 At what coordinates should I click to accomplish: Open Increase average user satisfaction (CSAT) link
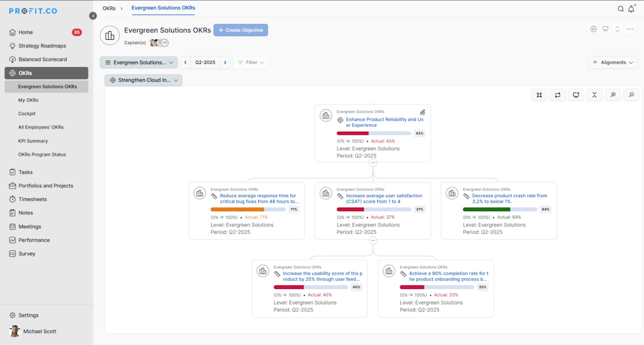pyautogui.click(x=384, y=199)
